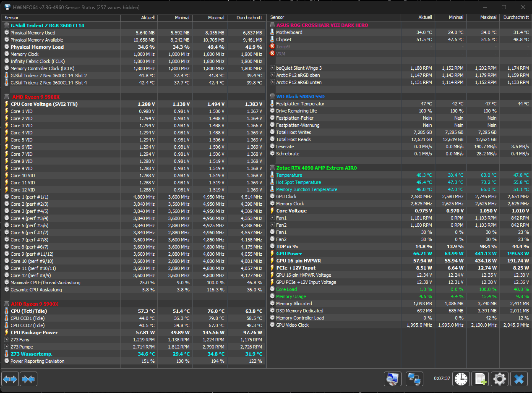Image resolution: width=532 pixels, height=393 pixels.
Task: Close sensors with the blue X icon
Action: pyautogui.click(x=519, y=379)
